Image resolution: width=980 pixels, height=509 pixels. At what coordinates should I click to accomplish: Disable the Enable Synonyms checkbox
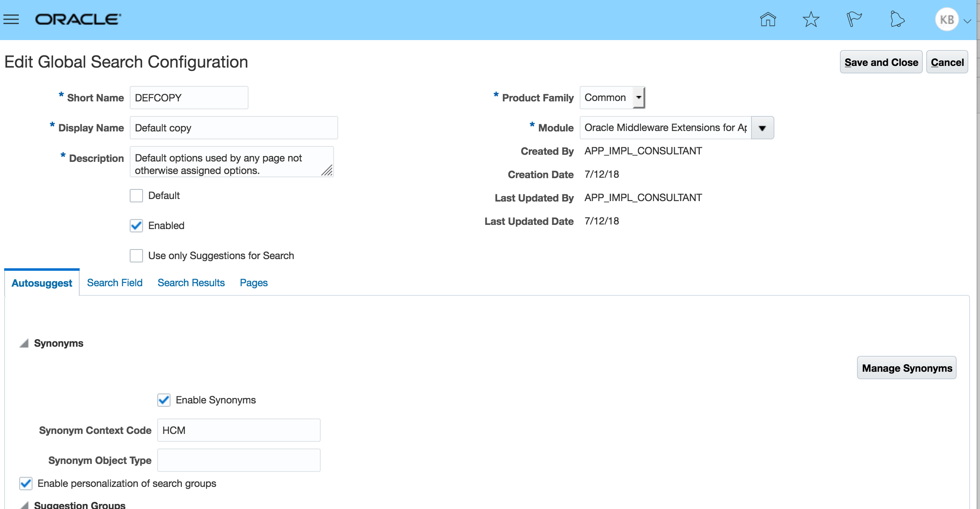tap(164, 400)
